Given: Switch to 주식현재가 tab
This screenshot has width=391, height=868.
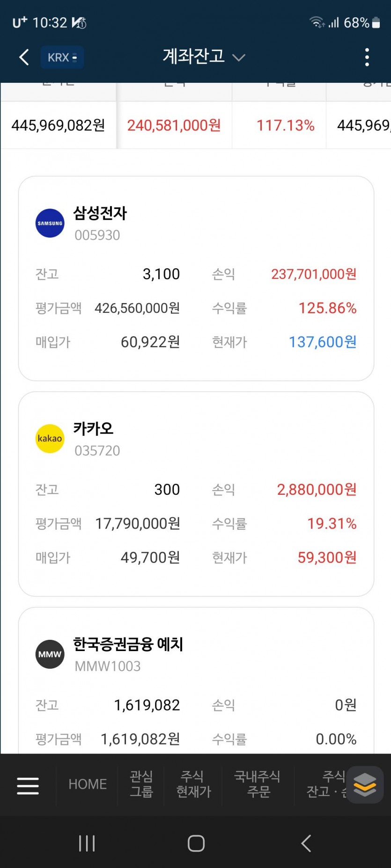Looking at the screenshot, I should [193, 784].
